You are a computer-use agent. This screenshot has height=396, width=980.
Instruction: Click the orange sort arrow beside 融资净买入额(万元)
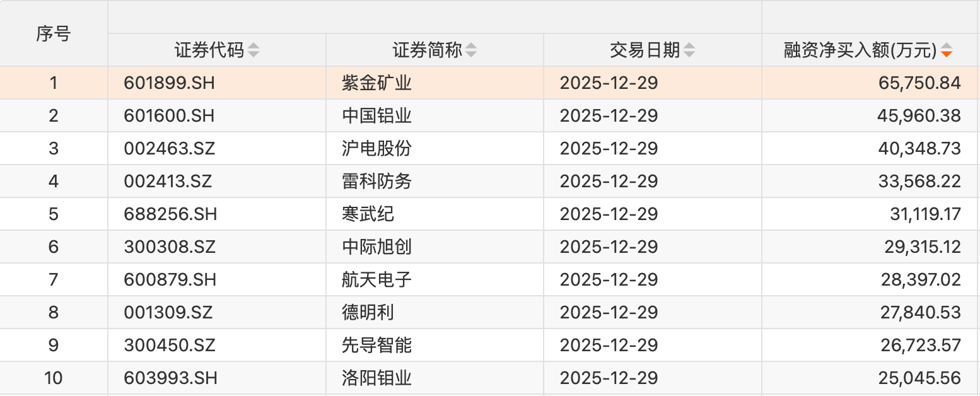click(946, 51)
